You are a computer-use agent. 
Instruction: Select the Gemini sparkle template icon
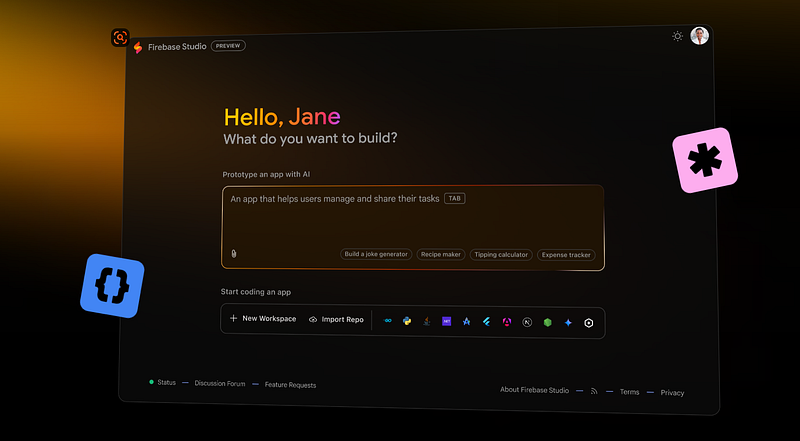pyautogui.click(x=568, y=323)
